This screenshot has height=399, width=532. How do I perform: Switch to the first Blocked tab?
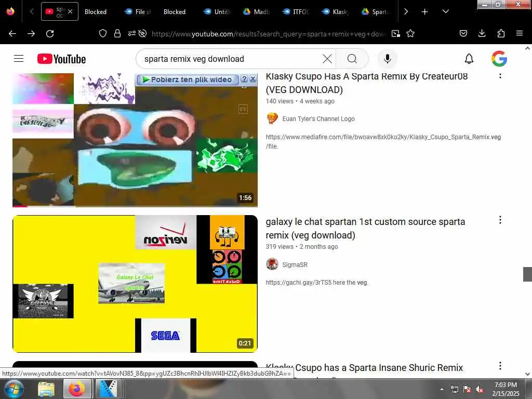pos(96,11)
